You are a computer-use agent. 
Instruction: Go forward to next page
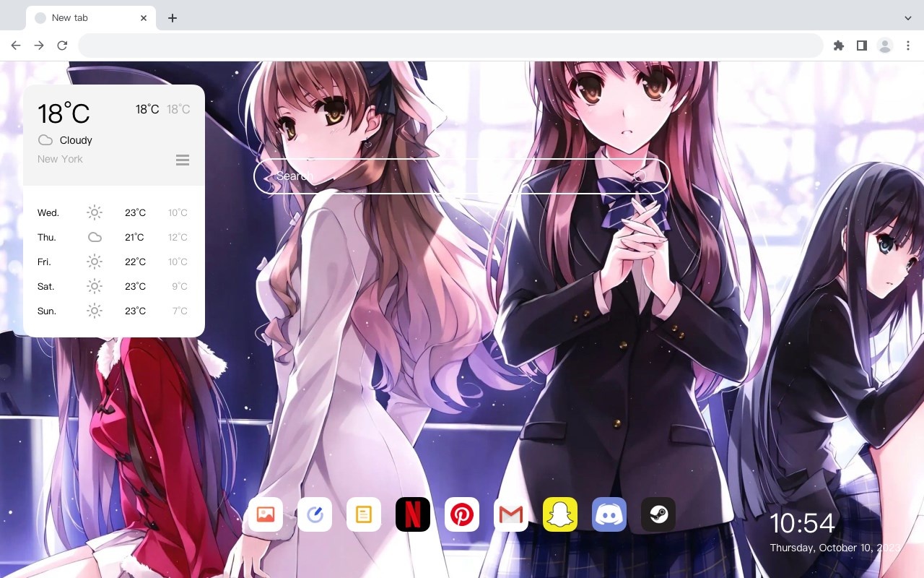[39, 46]
